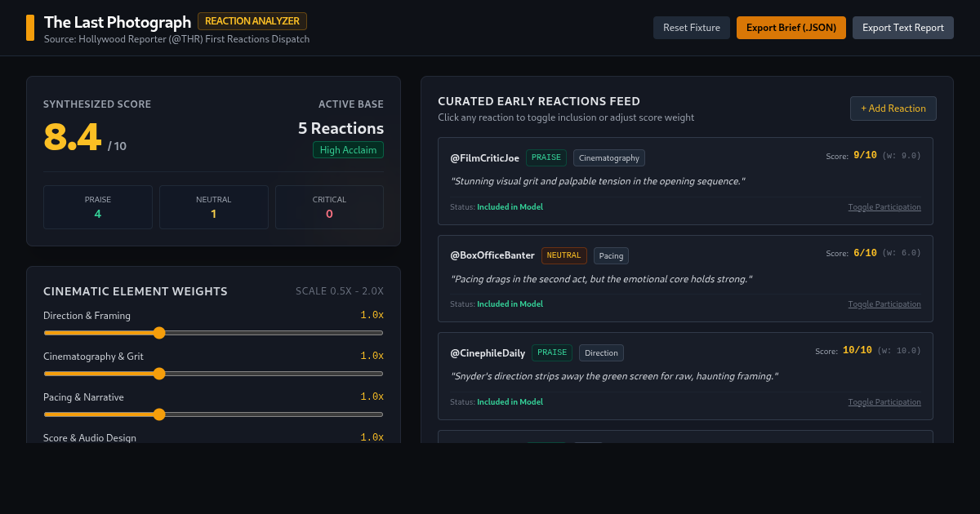Click the Hollywood Reporter source line
980x514 pixels.
[177, 39]
